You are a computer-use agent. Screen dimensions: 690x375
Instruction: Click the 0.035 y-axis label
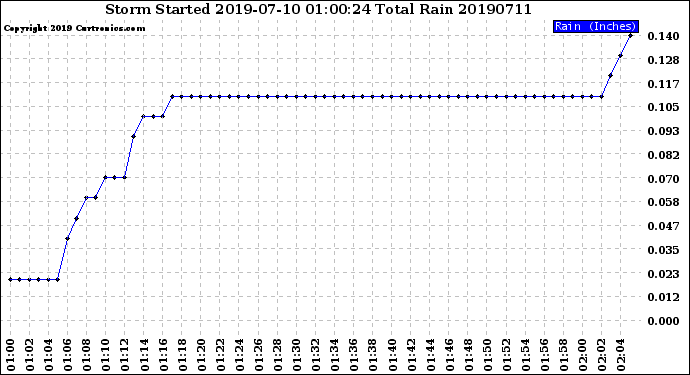click(x=663, y=250)
